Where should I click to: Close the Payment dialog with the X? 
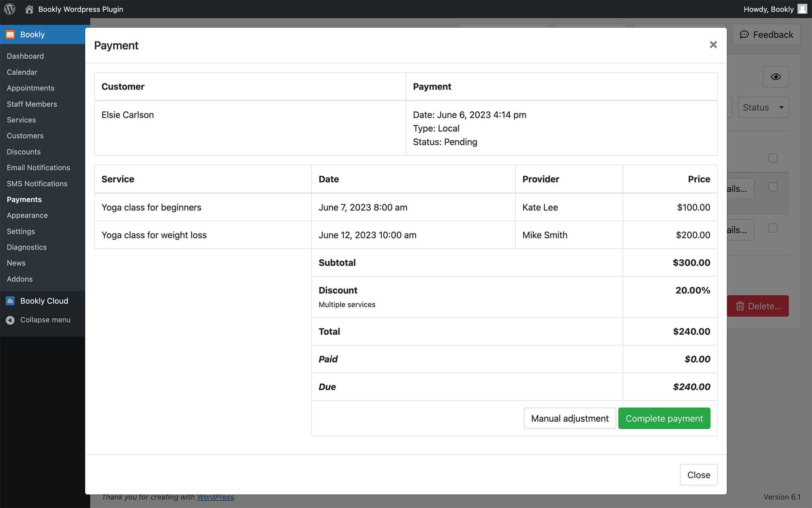click(x=713, y=45)
